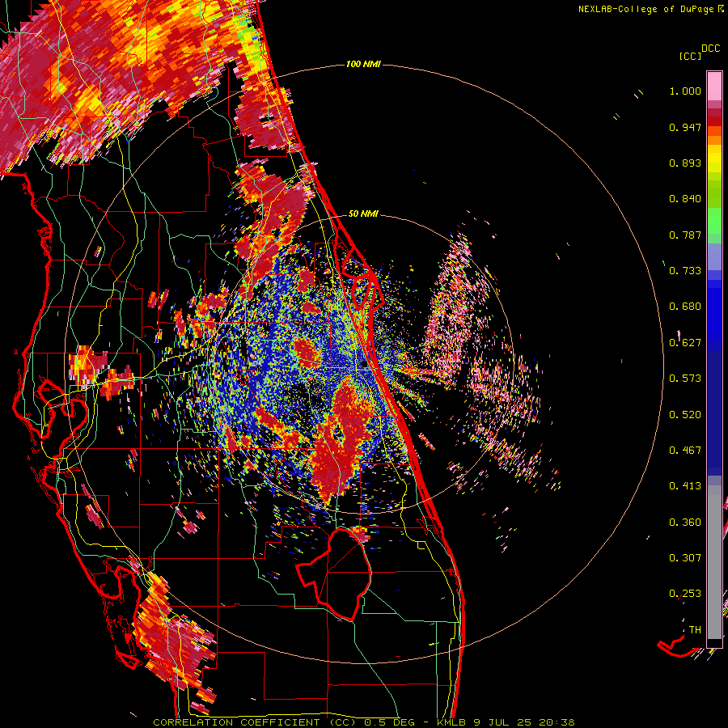Click the 9 JUL 25 date in the caption
728x728 pixels.
tap(502, 722)
